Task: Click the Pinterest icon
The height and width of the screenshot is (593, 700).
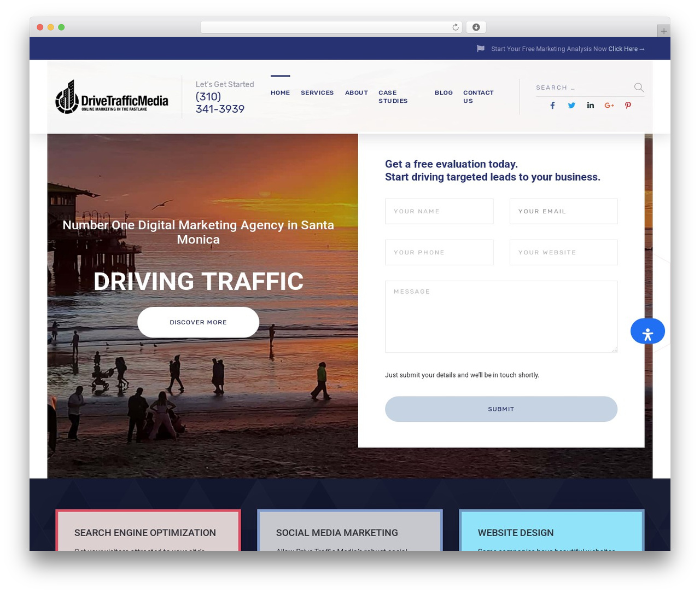Action: [x=628, y=106]
